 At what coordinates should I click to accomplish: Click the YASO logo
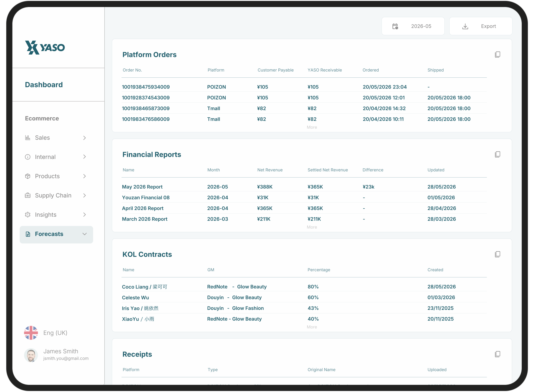pyautogui.click(x=45, y=47)
